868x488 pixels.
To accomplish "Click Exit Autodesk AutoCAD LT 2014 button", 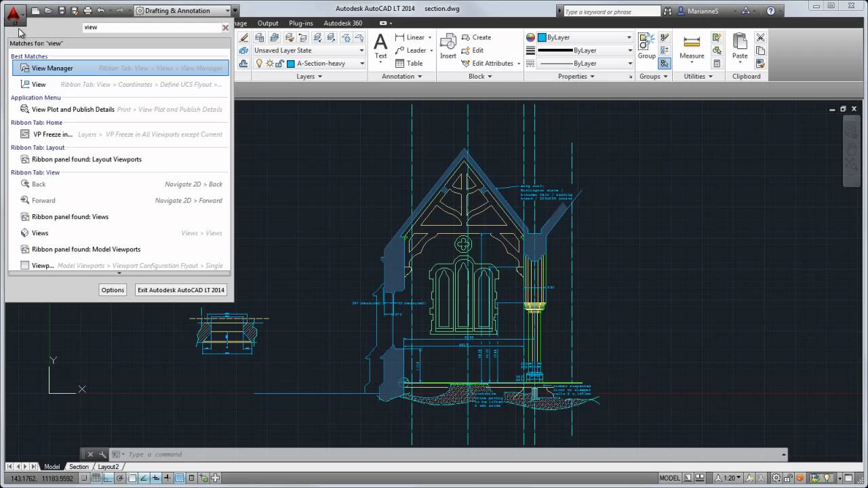I will 181,290.
